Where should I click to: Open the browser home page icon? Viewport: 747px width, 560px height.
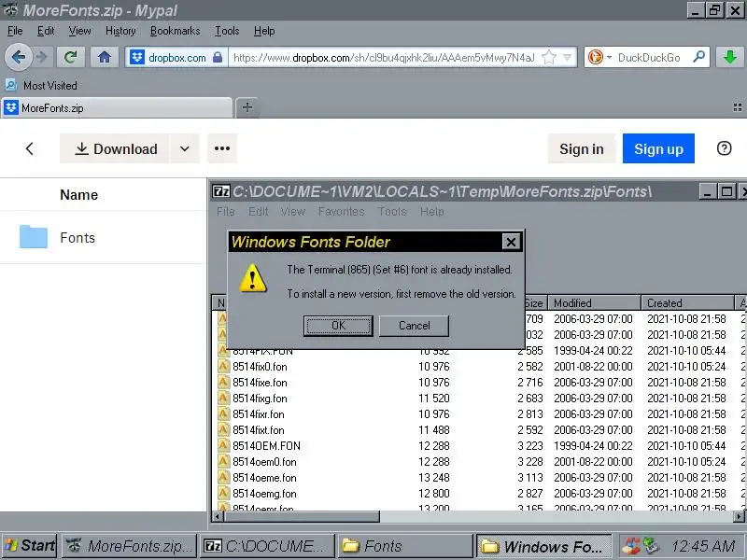tap(105, 58)
